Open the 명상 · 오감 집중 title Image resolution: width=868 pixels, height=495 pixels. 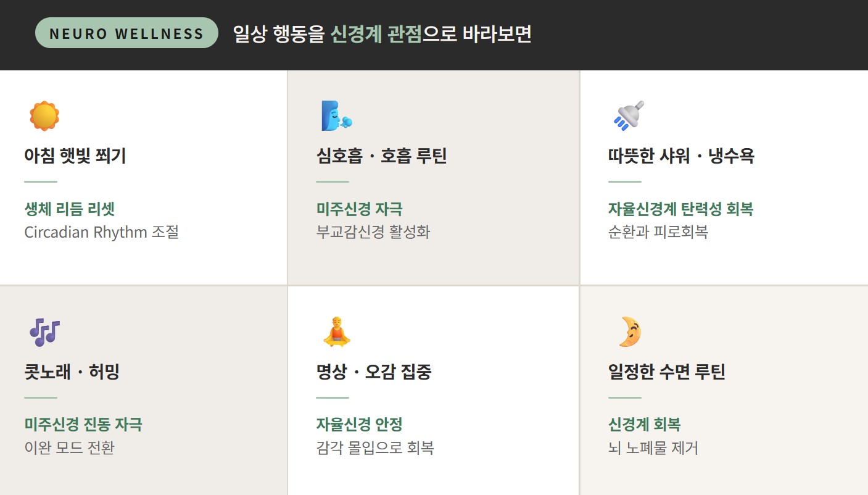(374, 372)
